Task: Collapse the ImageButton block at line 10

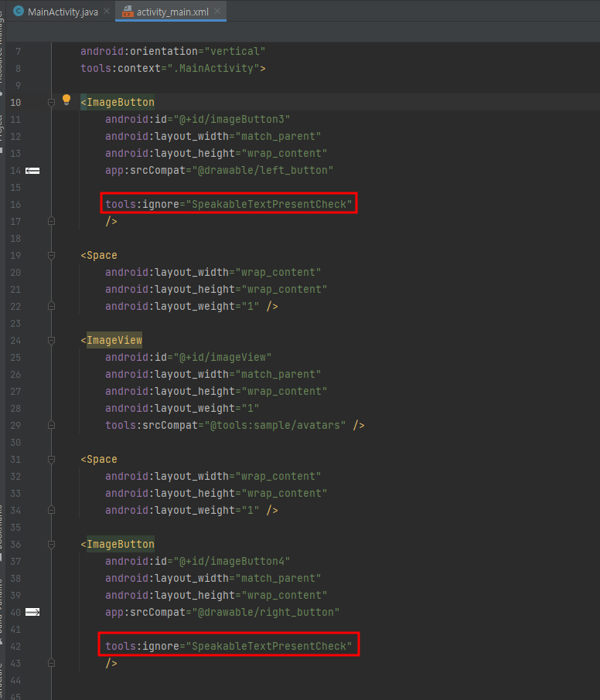Action: [51, 103]
